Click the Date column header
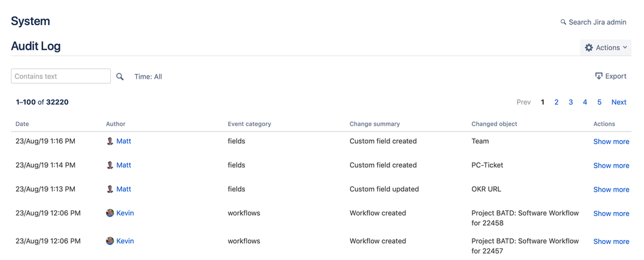The width and height of the screenshot is (644, 260). point(22,124)
